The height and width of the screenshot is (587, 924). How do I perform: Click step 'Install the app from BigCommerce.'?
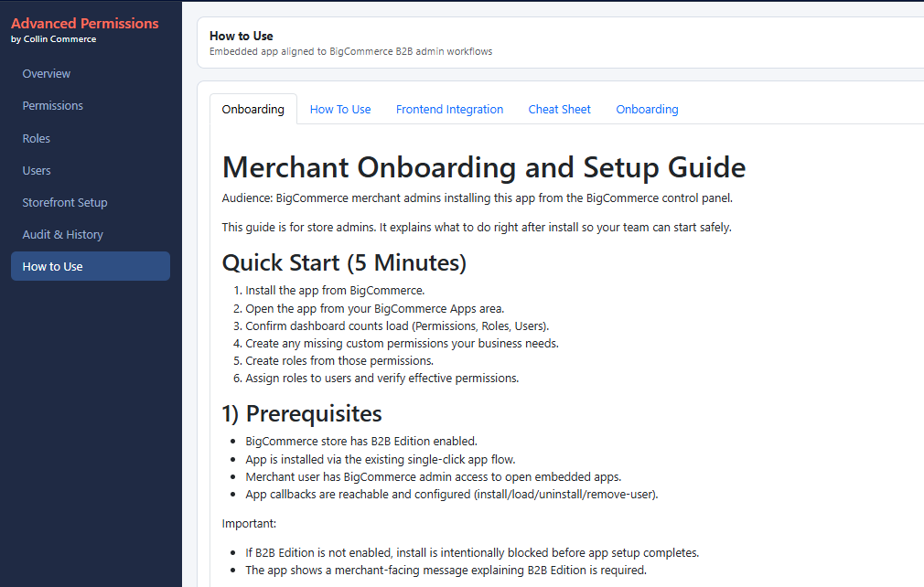(335, 291)
